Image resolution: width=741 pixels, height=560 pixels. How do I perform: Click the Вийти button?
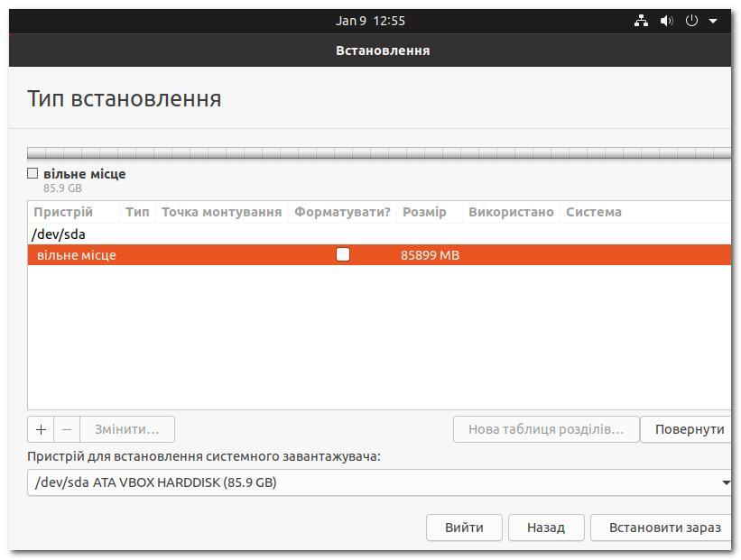click(x=464, y=528)
